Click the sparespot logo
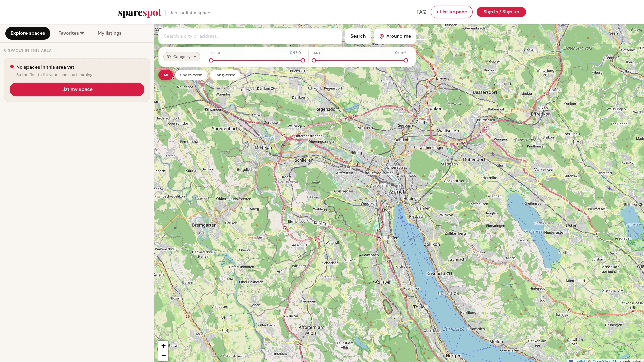 pyautogui.click(x=140, y=13)
